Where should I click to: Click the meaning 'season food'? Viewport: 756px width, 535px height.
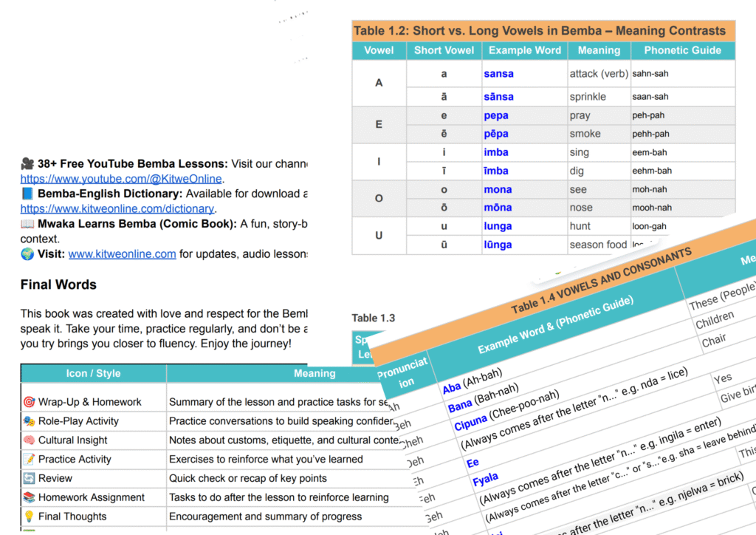coord(598,245)
